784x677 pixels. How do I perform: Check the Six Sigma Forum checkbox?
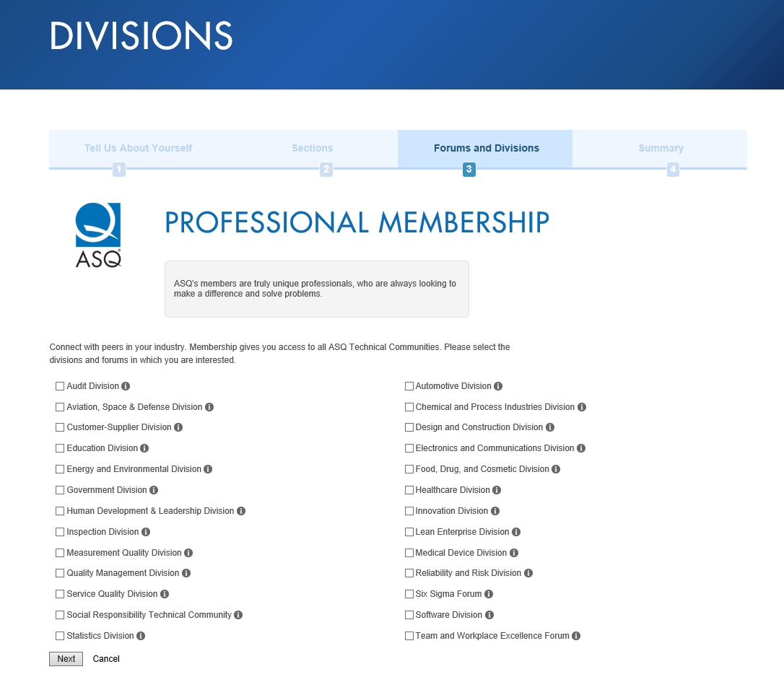[409, 594]
